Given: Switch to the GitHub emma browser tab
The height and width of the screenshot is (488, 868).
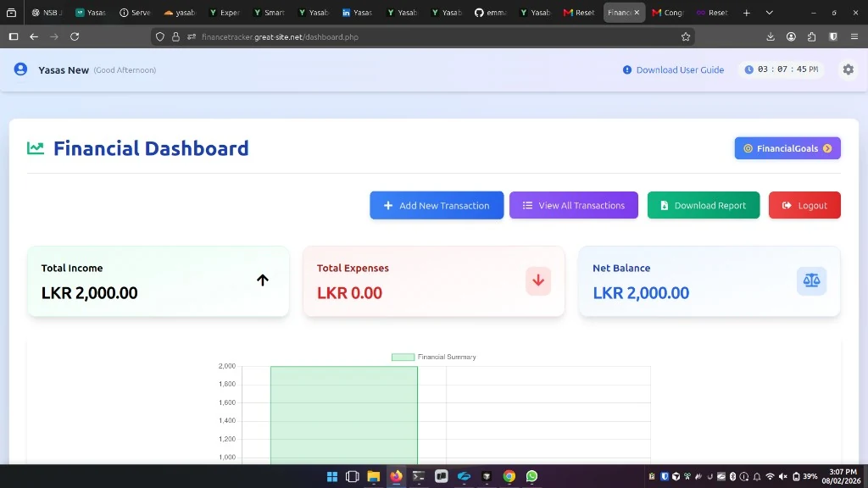Looking at the screenshot, I should click(491, 13).
